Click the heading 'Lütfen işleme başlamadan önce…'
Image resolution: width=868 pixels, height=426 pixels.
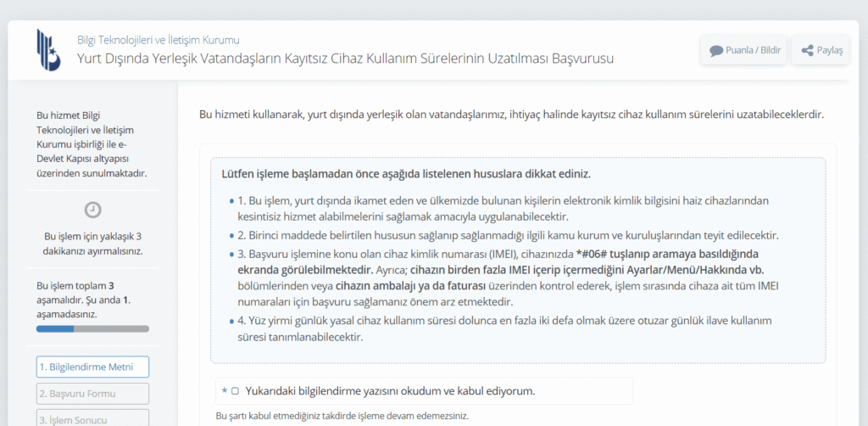click(406, 174)
